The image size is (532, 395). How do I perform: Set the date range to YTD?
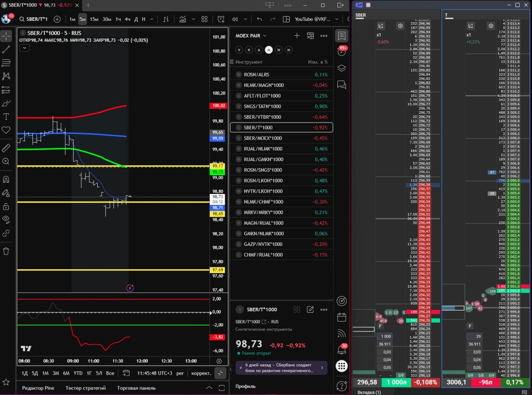pos(78,373)
